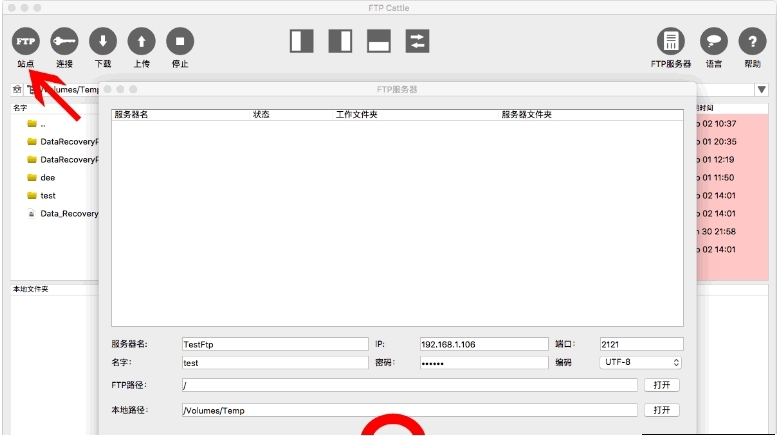The width and height of the screenshot is (778, 436).
Task: Click the 服务器名 input field TestFtp
Action: [x=275, y=344]
